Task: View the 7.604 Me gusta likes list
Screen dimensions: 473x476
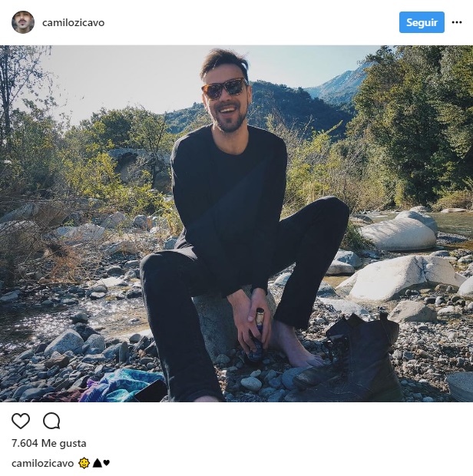Action: pyautogui.click(x=49, y=443)
